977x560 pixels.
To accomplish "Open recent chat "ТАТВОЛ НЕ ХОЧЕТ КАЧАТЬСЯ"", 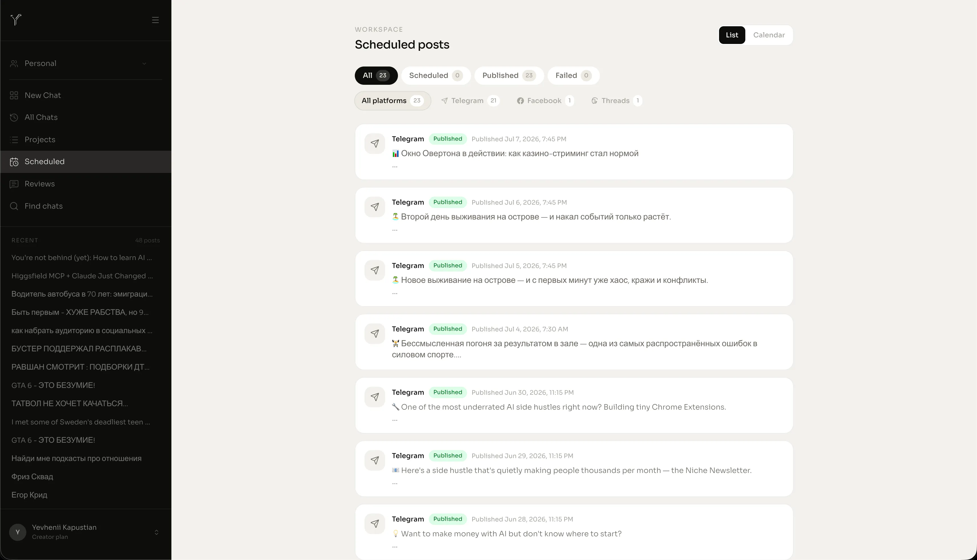I will tap(70, 404).
